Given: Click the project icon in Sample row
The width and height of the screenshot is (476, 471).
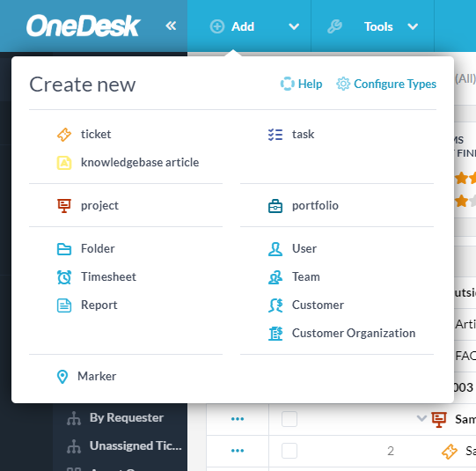Looking at the screenshot, I should click(439, 420).
